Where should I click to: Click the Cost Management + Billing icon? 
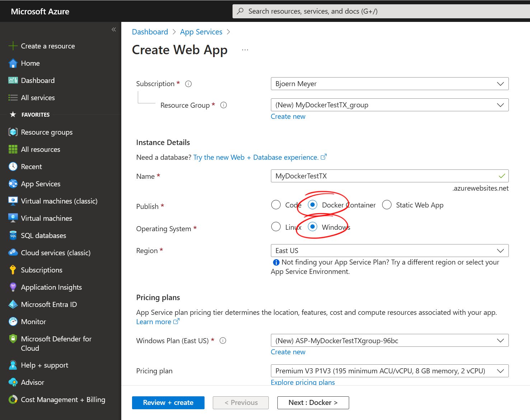tap(13, 400)
